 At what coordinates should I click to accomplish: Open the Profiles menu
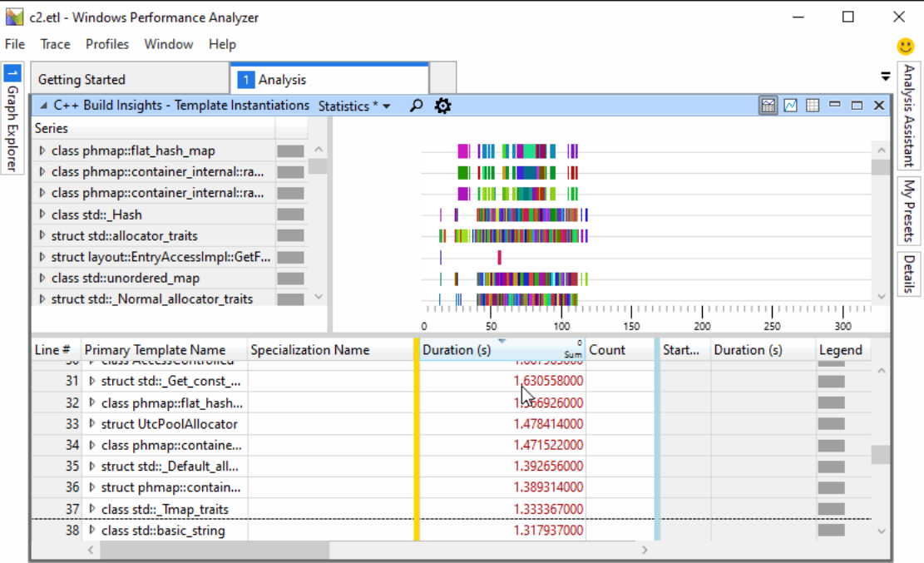tap(106, 44)
